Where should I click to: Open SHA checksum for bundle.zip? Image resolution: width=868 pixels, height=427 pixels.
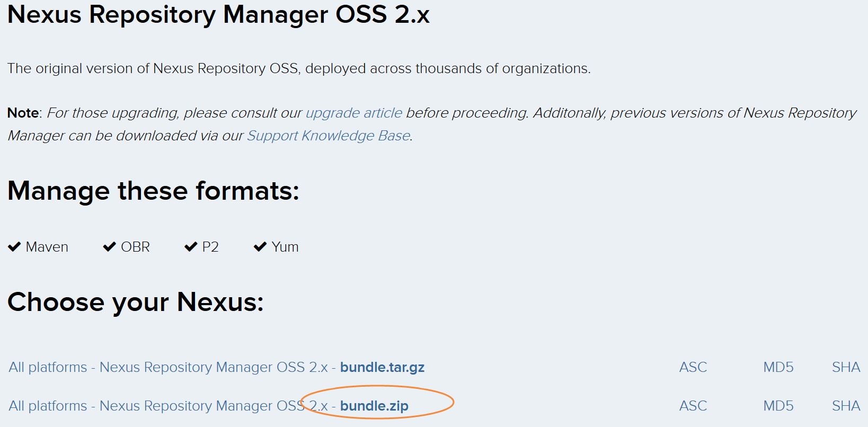846,406
